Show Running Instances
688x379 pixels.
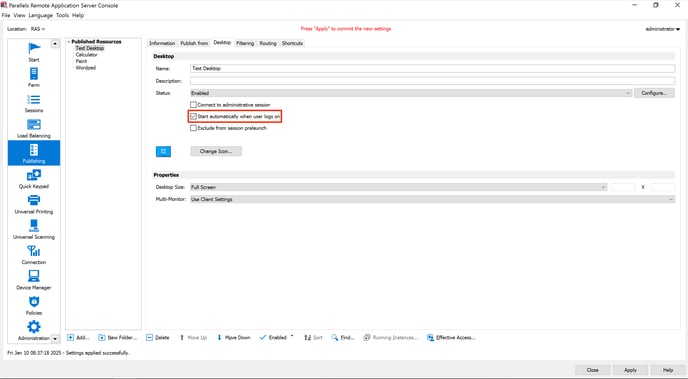[x=391, y=337]
